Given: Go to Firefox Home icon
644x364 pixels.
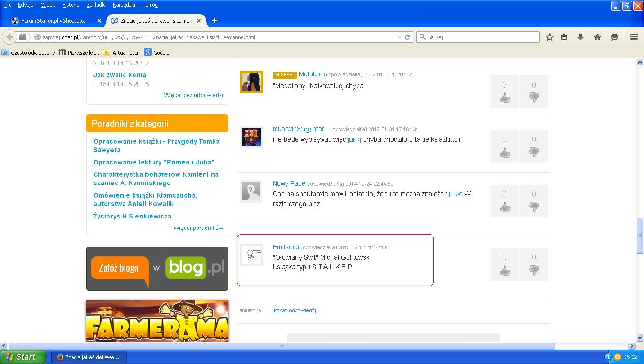Looking at the screenshot, I should coord(598,37).
